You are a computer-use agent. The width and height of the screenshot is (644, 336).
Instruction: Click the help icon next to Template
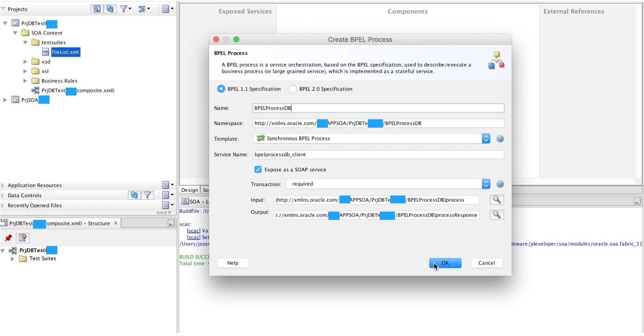500,139
